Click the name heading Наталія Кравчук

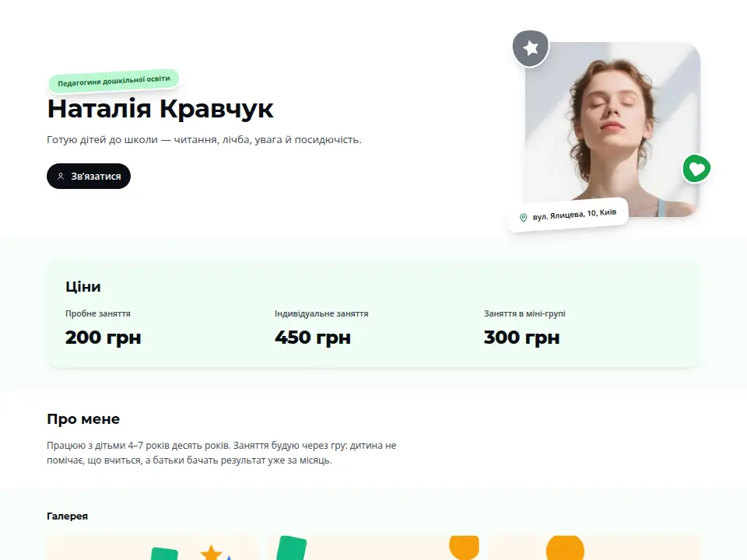click(x=160, y=109)
